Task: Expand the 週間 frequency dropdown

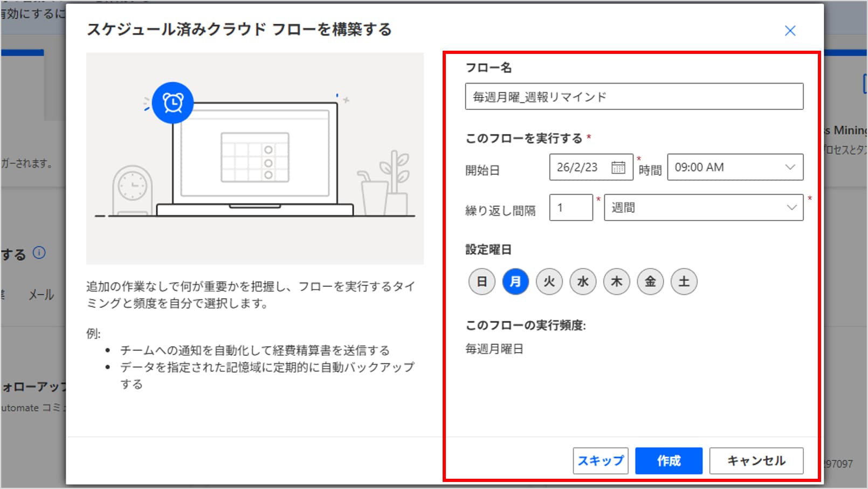Action: point(703,208)
